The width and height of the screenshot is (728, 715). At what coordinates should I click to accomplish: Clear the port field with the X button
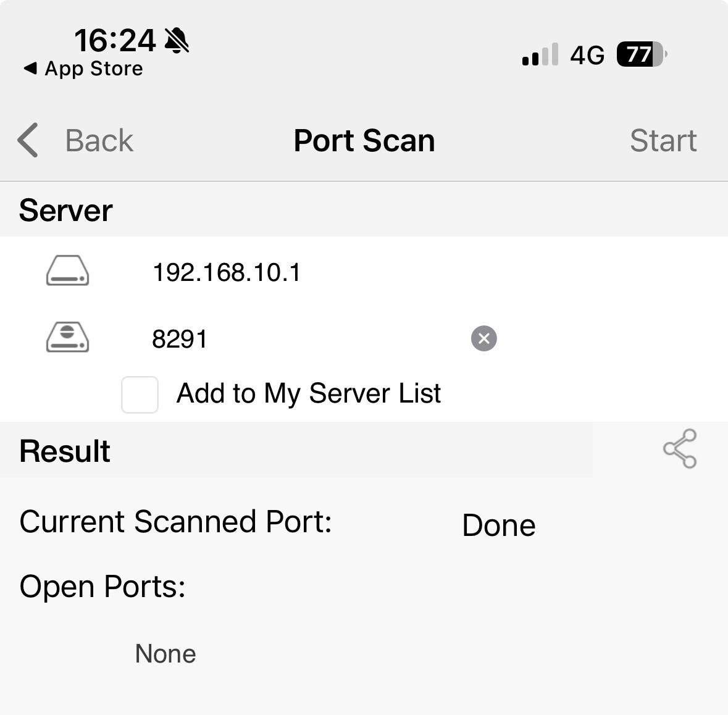pyautogui.click(x=484, y=338)
